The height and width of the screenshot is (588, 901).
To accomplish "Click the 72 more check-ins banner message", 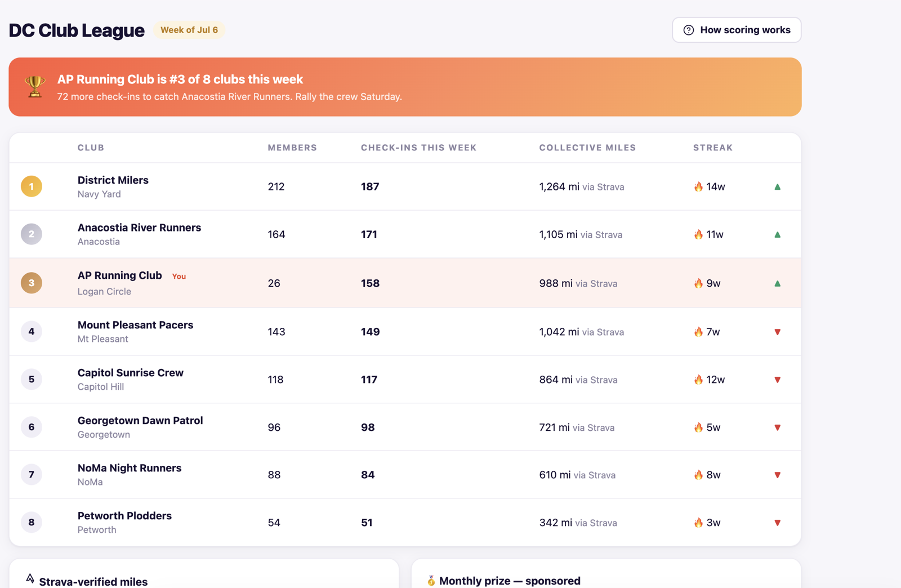I will (230, 97).
